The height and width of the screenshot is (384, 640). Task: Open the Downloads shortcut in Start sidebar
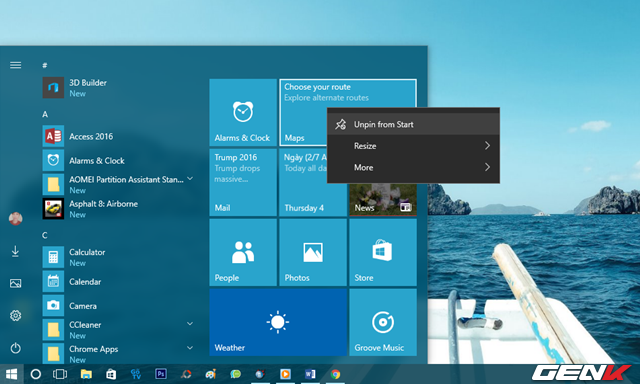[x=16, y=251]
